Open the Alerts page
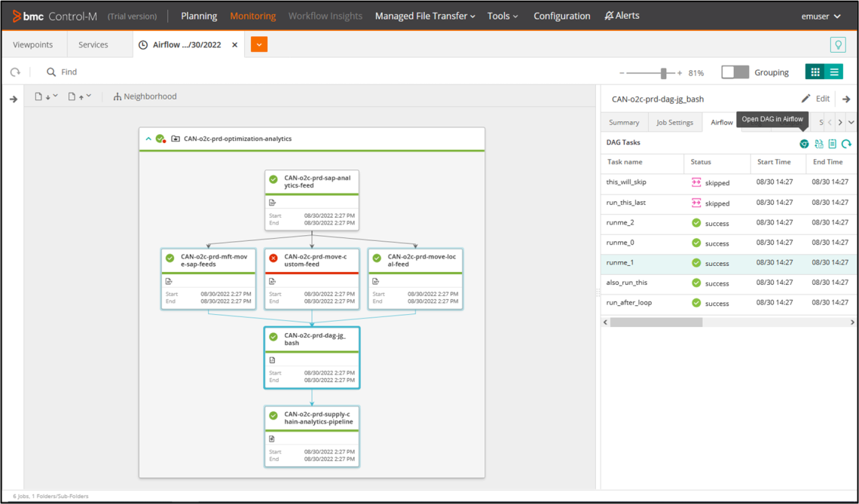The height and width of the screenshot is (504, 859). click(x=622, y=15)
